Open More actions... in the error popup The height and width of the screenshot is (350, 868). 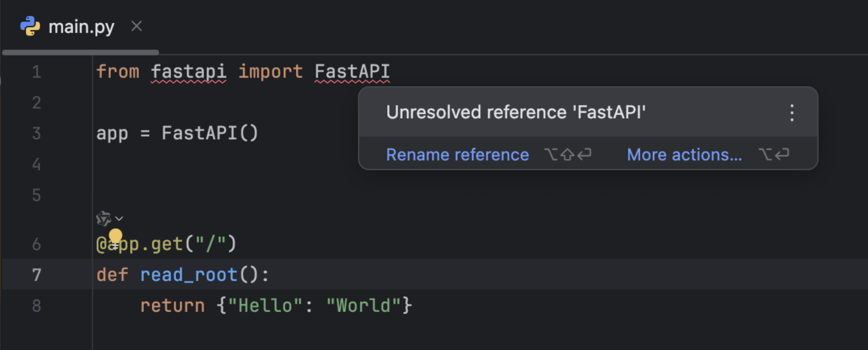pyautogui.click(x=684, y=155)
